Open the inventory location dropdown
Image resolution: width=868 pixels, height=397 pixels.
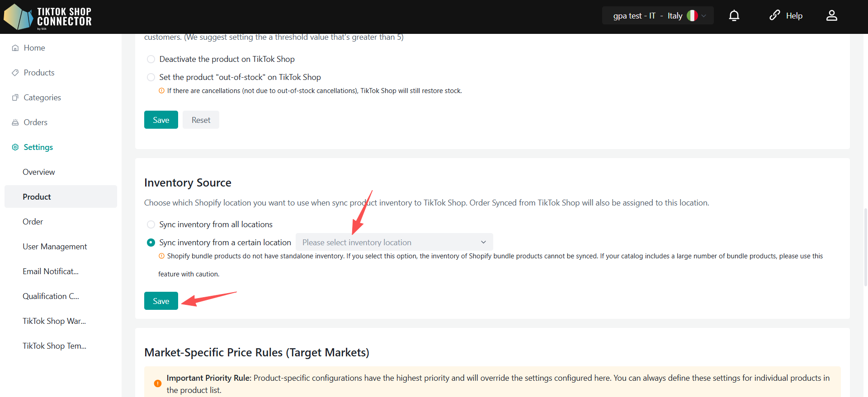coord(394,242)
